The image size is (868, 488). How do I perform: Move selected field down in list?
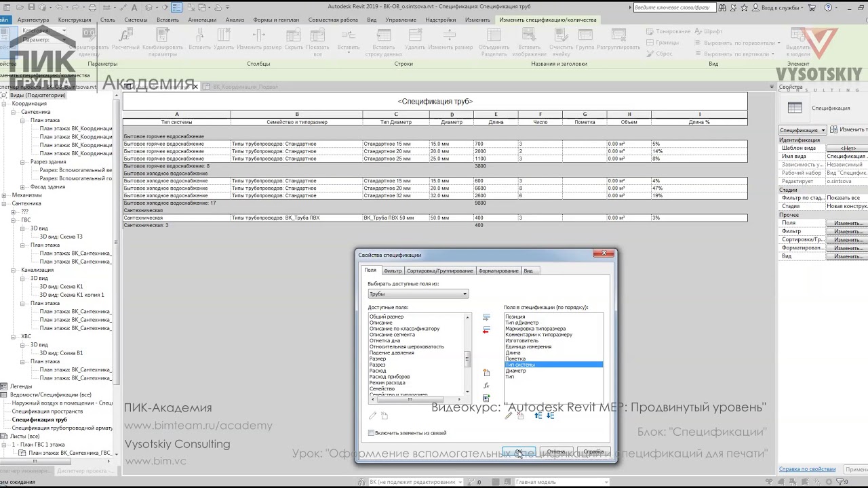550,415
